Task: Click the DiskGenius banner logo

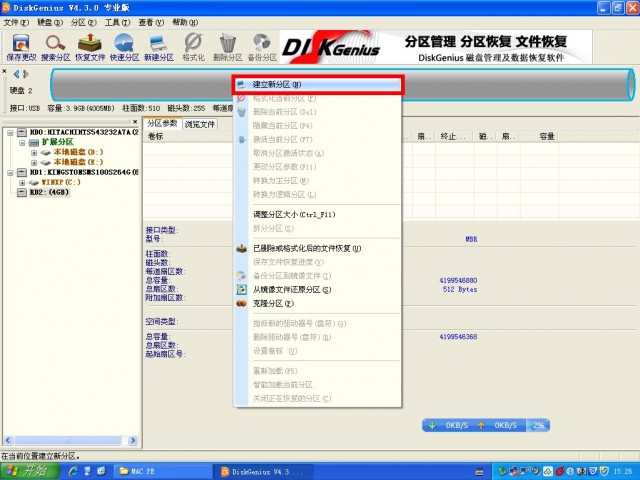Action: point(331,48)
